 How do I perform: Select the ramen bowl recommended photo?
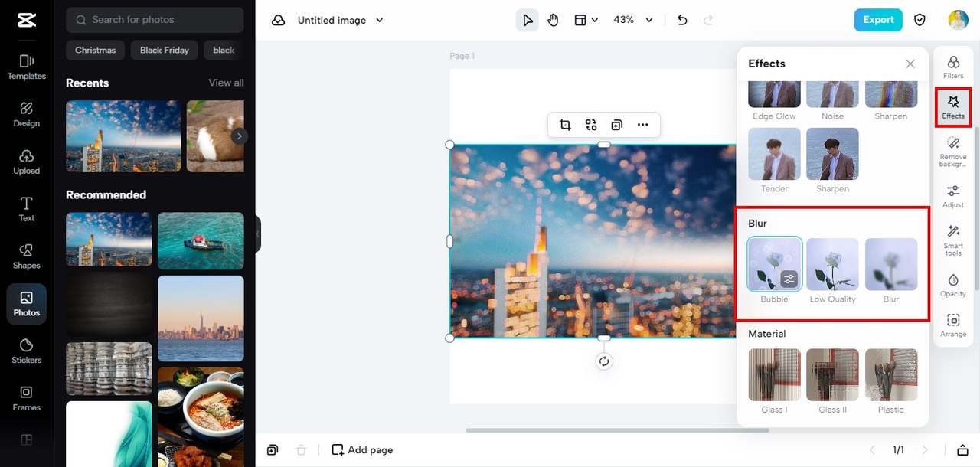point(201,416)
